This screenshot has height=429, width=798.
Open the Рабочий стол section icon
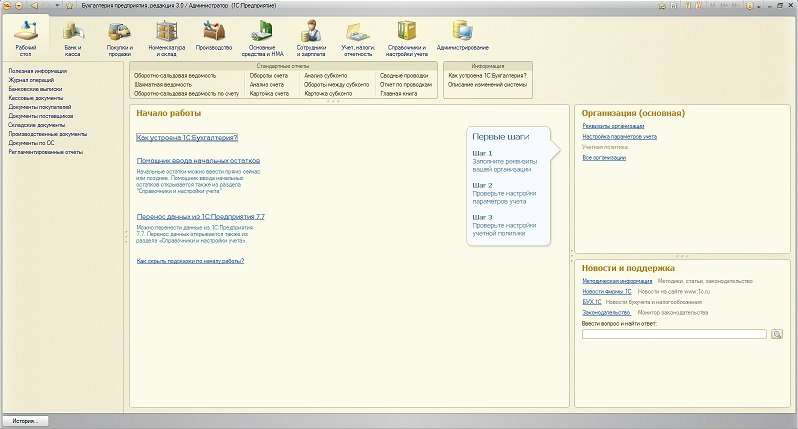(25, 38)
